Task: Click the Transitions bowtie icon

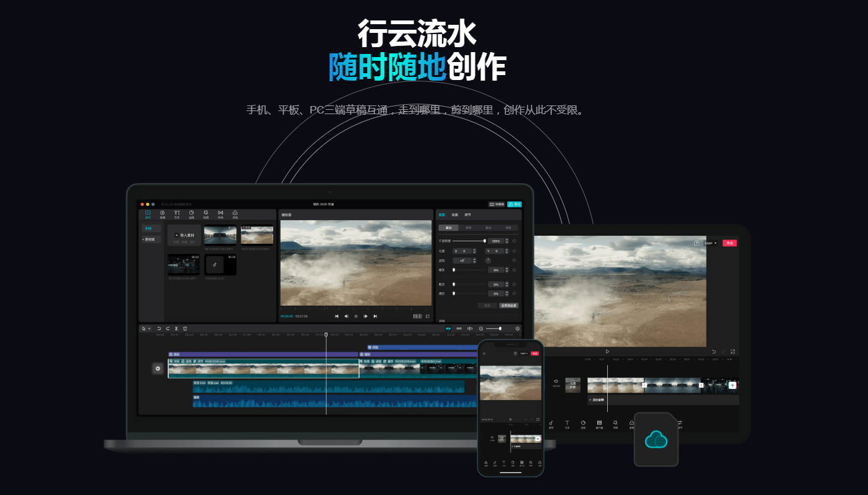Action: [220, 214]
